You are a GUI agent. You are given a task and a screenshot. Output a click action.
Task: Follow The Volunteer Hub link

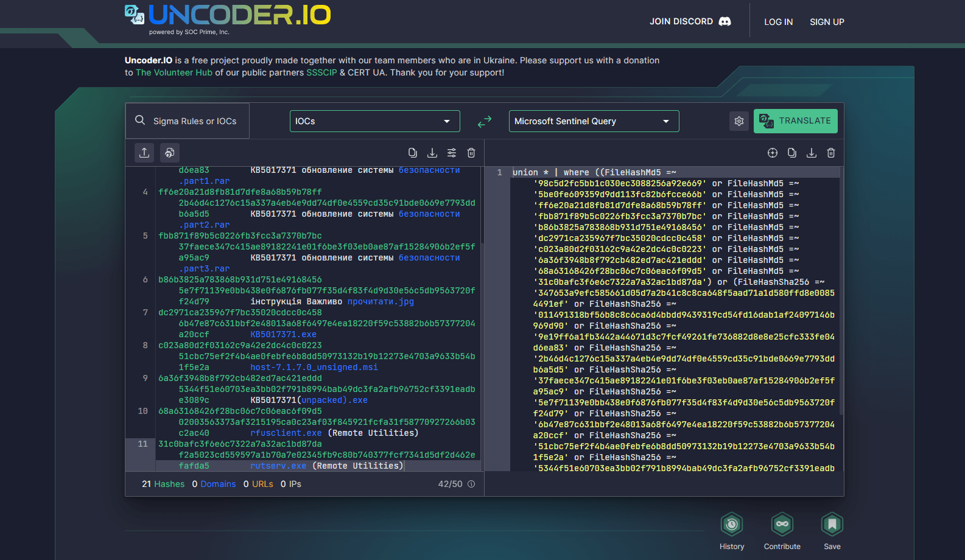coord(174,72)
